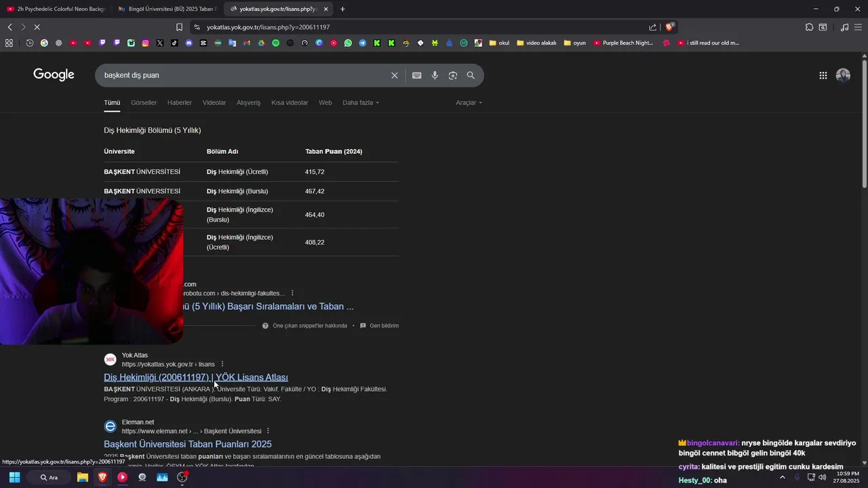Viewport: 868px width, 488px height.
Task: Open the Discord bookmark icon
Action: click(189, 43)
